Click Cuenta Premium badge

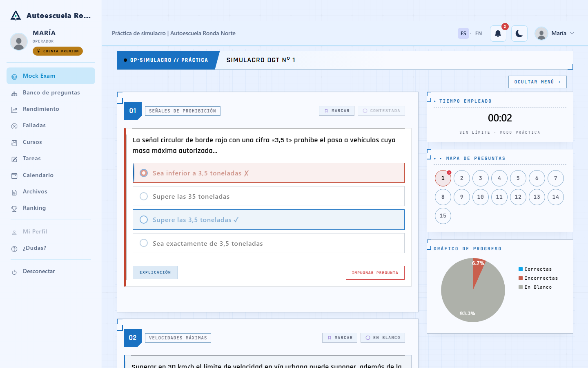(x=58, y=51)
